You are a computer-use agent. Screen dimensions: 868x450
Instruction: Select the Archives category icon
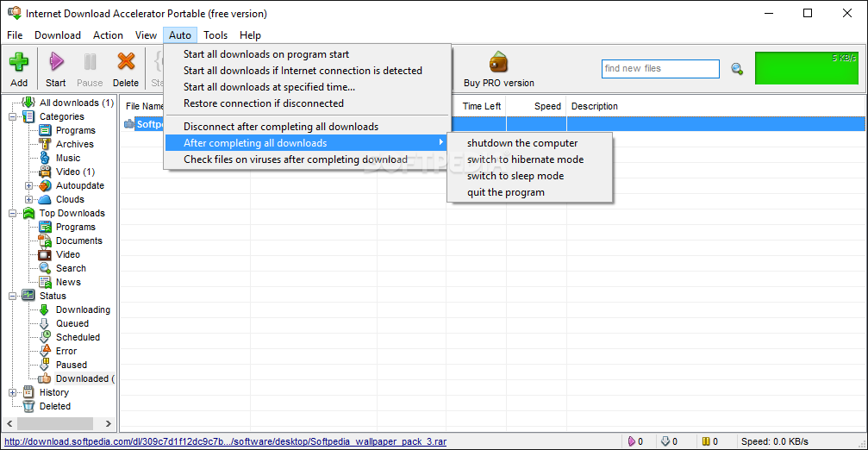coord(45,144)
